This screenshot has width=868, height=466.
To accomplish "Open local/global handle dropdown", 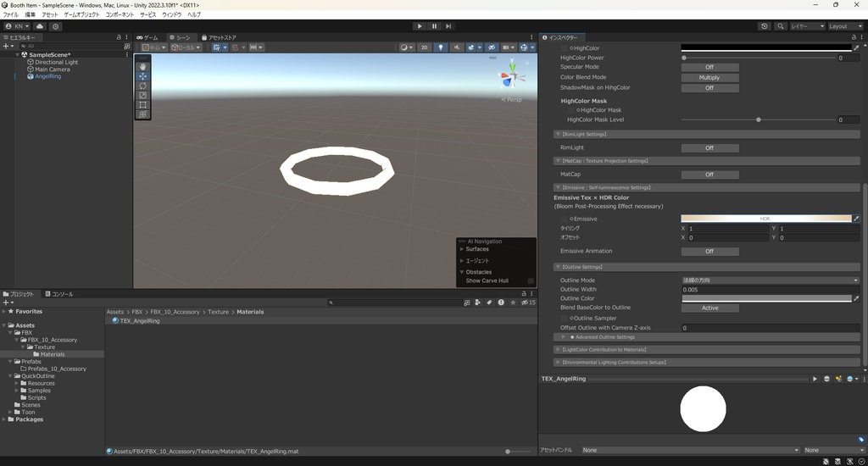I will (186, 47).
